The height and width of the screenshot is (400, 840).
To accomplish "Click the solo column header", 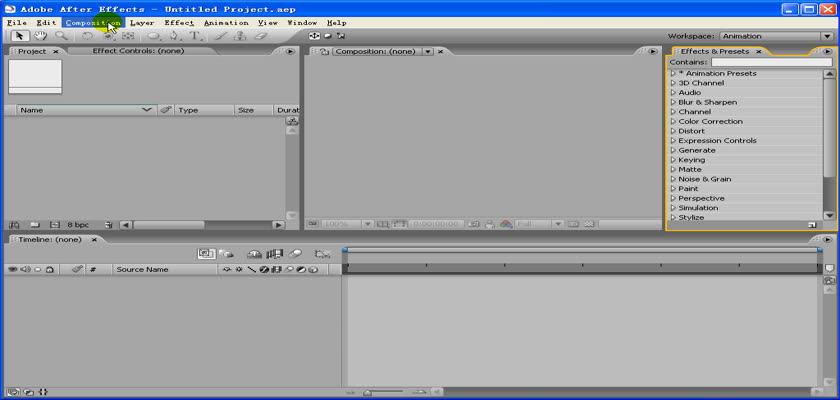I will click(38, 269).
